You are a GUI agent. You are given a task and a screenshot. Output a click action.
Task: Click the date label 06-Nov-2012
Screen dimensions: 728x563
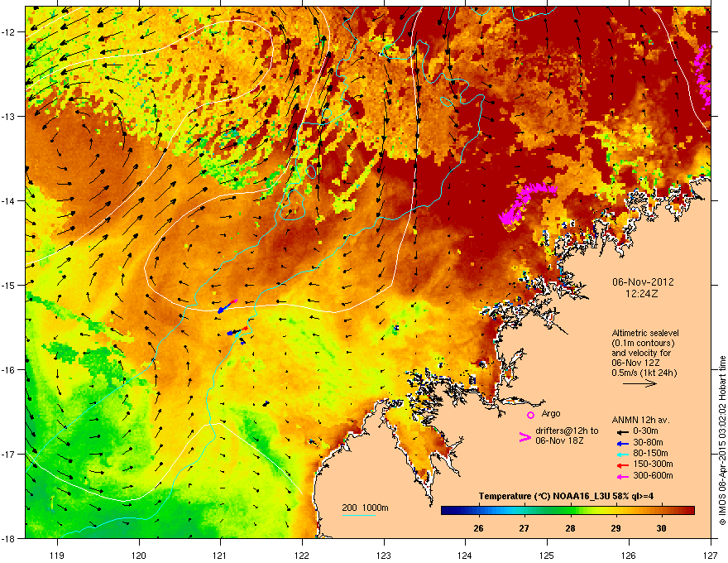pyautogui.click(x=643, y=282)
